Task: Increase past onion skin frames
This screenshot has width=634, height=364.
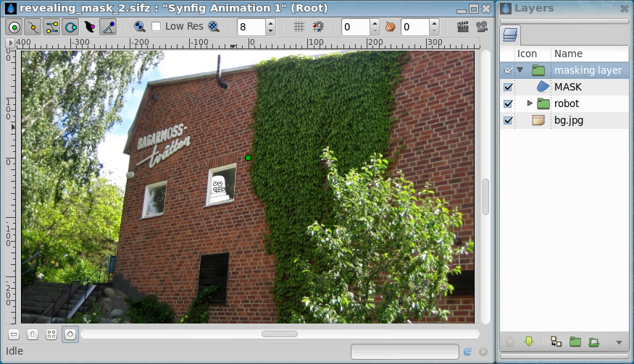Action: (375, 23)
